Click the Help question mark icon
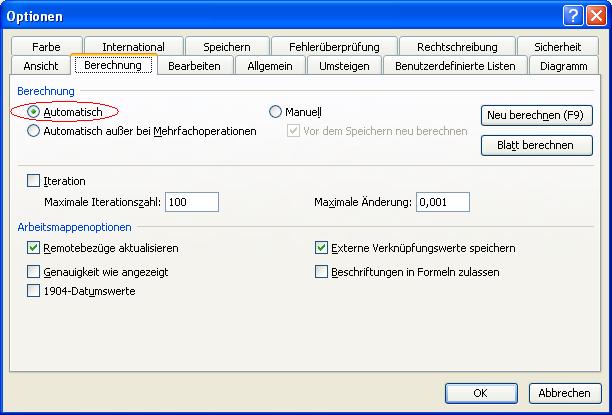612x415 pixels. click(x=571, y=15)
